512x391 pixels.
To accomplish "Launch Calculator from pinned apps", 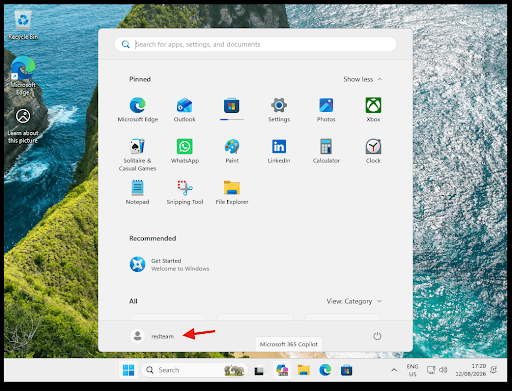I will (326, 151).
